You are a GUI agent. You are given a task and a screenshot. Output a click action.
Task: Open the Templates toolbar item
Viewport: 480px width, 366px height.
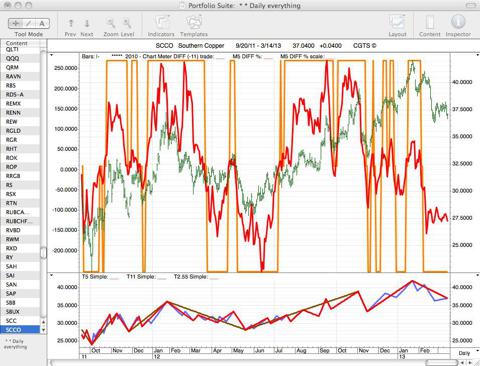[x=194, y=26]
